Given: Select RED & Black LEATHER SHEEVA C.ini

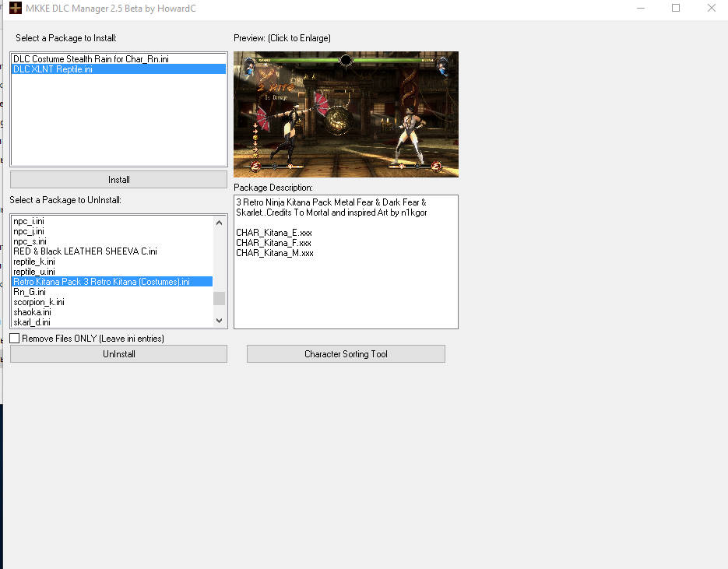Looking at the screenshot, I should [x=86, y=251].
